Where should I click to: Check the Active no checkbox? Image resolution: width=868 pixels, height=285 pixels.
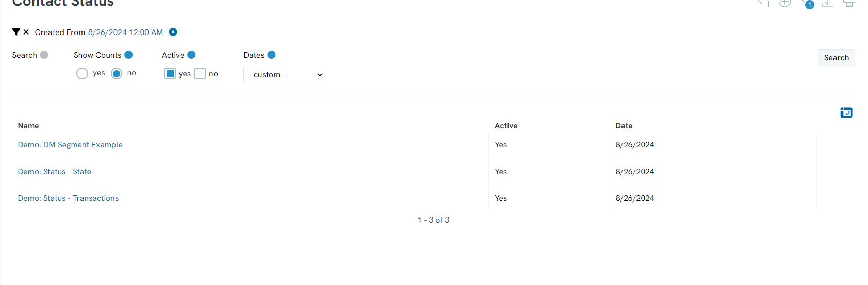tap(200, 74)
